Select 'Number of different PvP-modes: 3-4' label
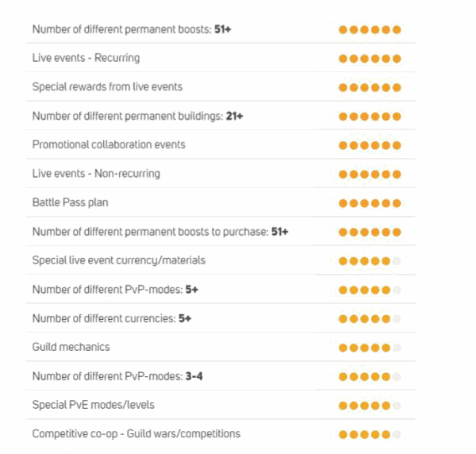This screenshot has height=454, width=476. click(x=117, y=376)
